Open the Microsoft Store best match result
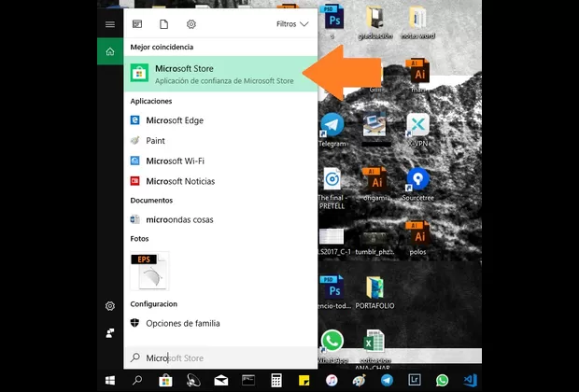Viewport: 579px width, 392px height. (x=220, y=74)
